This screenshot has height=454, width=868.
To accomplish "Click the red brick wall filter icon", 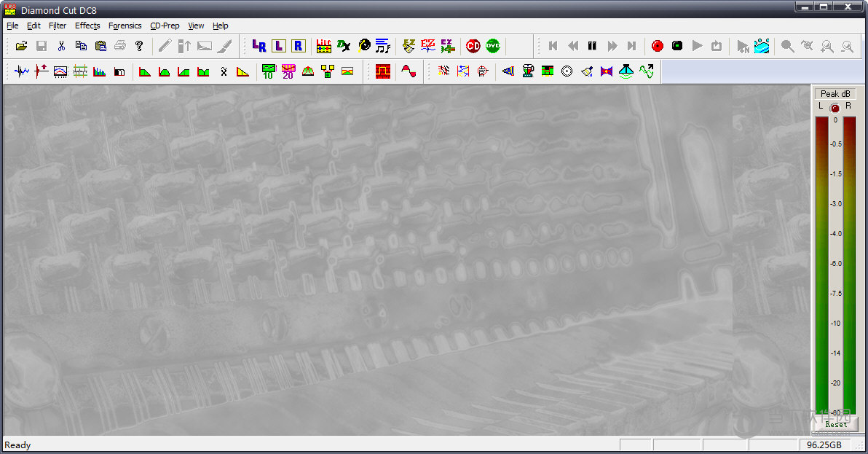I will [x=383, y=71].
